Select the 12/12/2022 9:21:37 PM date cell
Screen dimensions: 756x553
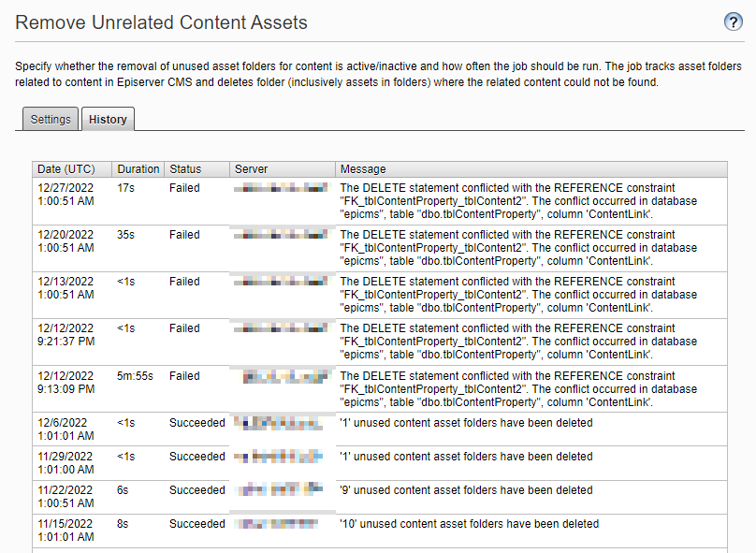(65, 335)
